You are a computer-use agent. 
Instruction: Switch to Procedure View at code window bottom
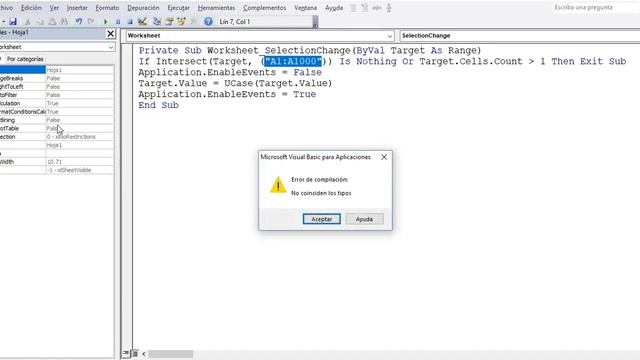[x=126, y=353]
